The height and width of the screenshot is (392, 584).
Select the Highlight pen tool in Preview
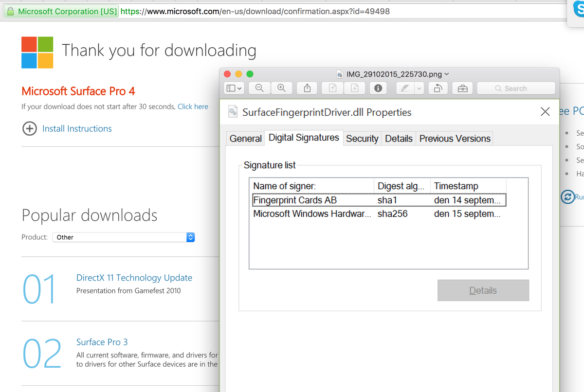tap(404, 88)
